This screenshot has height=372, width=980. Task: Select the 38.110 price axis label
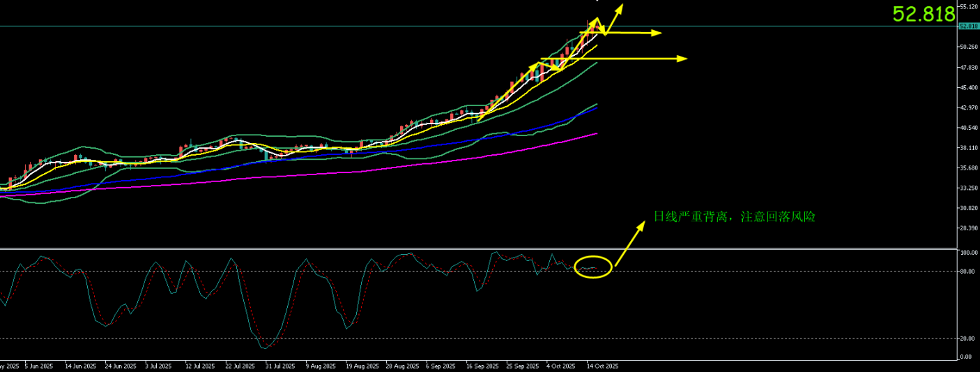coord(969,148)
